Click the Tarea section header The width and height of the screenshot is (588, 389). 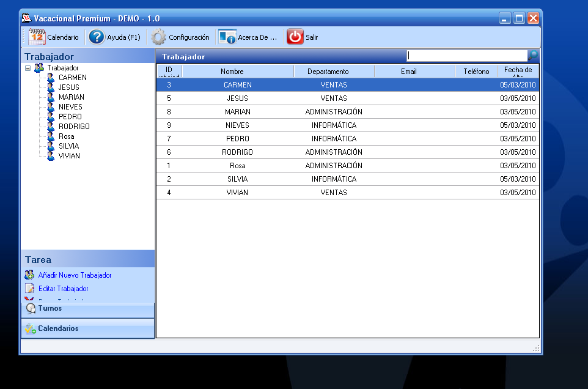tap(88, 259)
